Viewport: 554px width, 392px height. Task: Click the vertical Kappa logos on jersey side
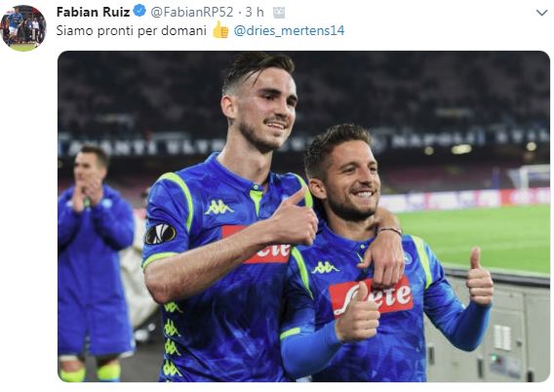pyautogui.click(x=172, y=338)
